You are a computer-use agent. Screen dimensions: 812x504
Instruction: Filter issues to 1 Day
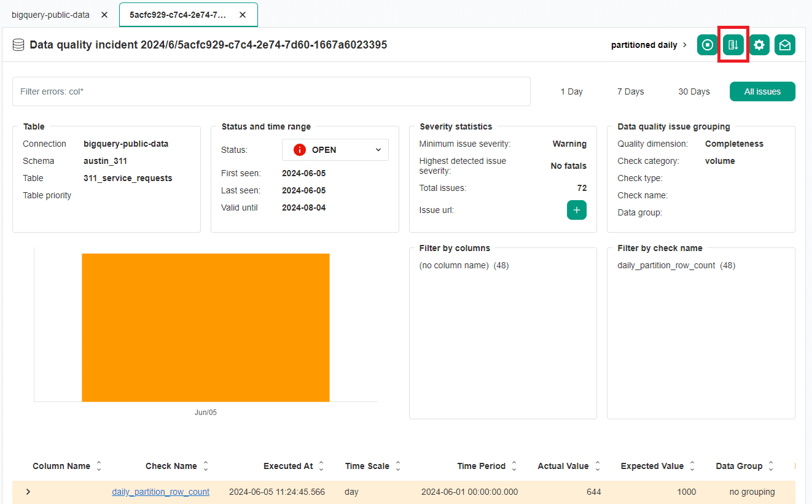pyautogui.click(x=572, y=91)
